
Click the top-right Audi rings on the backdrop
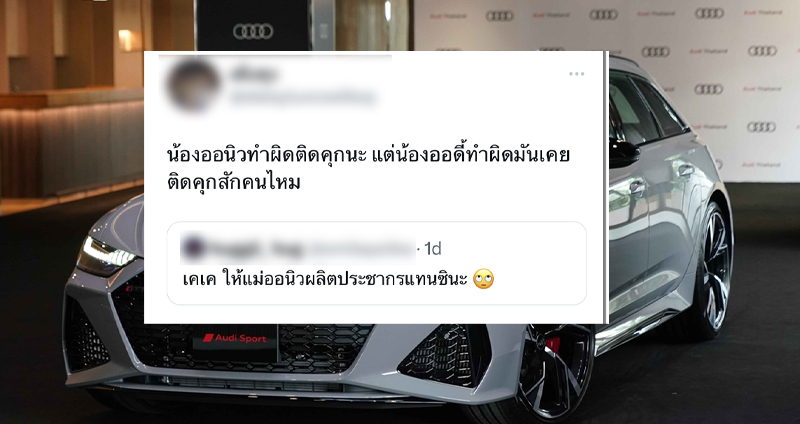[x=709, y=13]
